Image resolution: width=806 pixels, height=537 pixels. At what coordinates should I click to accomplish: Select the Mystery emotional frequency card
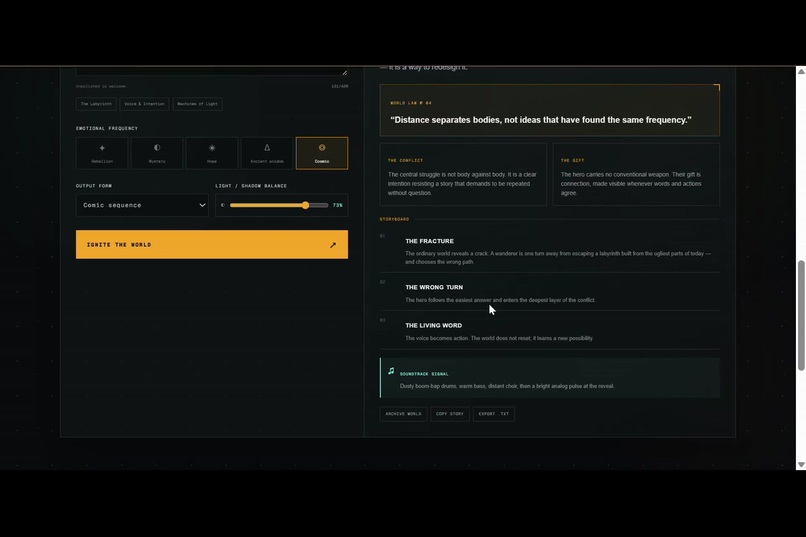point(157,153)
